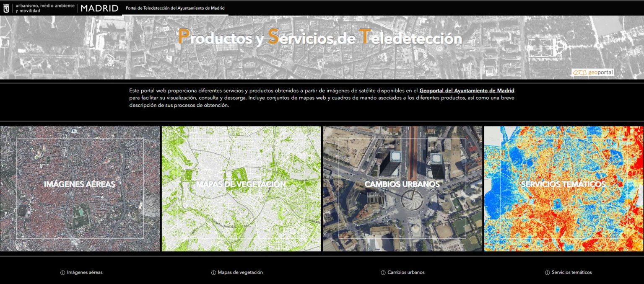
Task: Select the Portal de Teledetección del Ayuntamiento tab
Action: coord(175,8)
